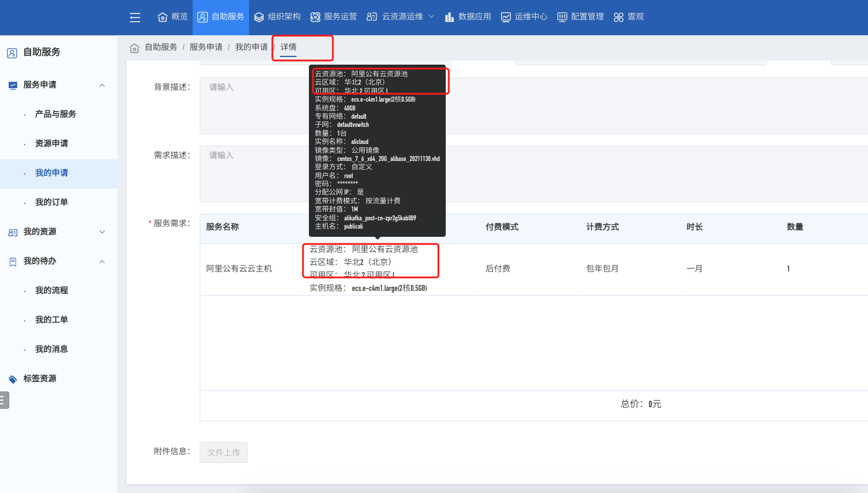Click the 服务名称 column header
Image resolution: width=868 pixels, height=493 pixels.
223,227
